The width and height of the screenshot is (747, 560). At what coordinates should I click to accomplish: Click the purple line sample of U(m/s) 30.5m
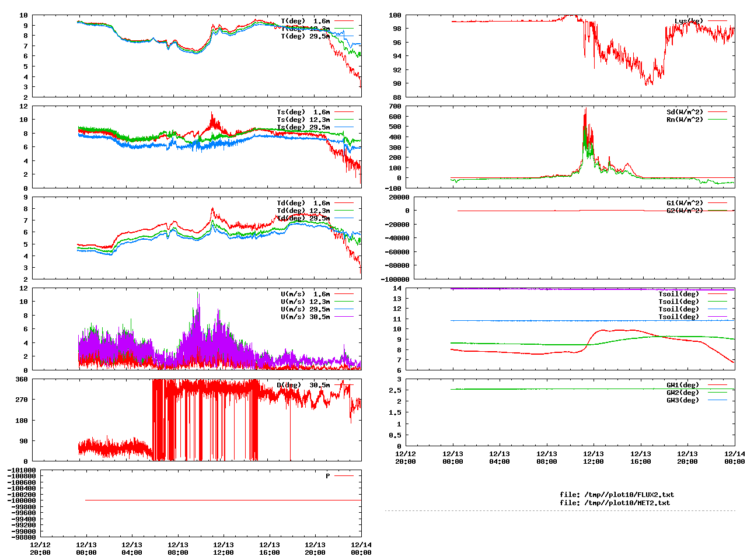(x=344, y=317)
